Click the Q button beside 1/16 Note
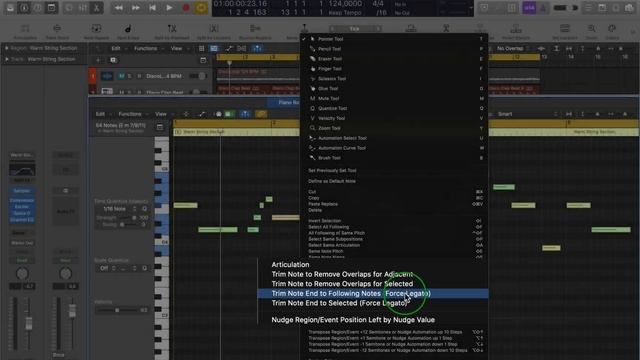 (144, 209)
